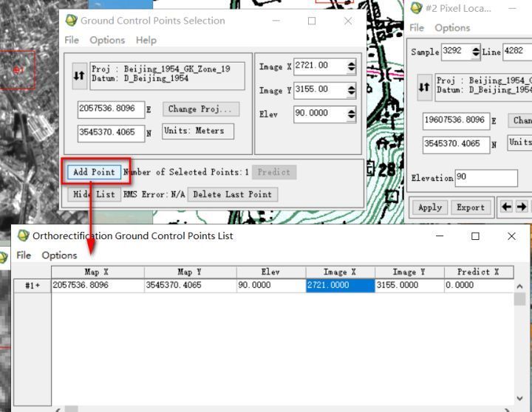532x412 pixels.
Task: Open Options menu in Ground Control Points Selection
Action: pyautogui.click(x=107, y=40)
